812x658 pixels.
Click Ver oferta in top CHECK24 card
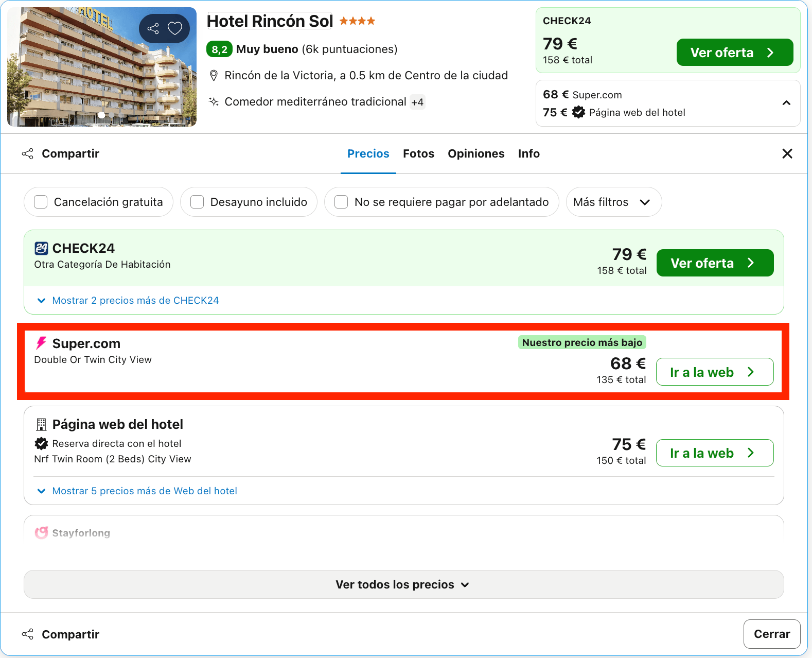coord(734,53)
